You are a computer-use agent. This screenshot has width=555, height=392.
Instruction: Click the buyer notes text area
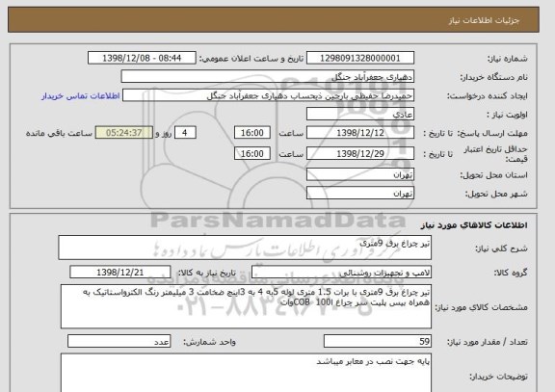pos(246,373)
